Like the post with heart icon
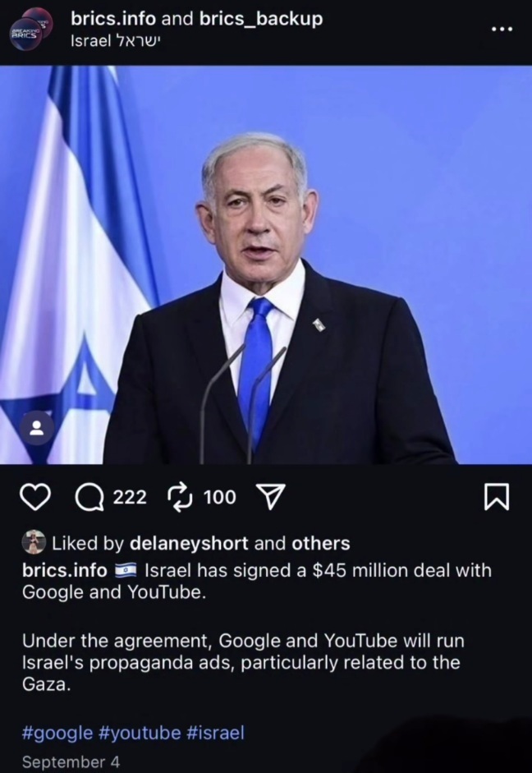Viewport: 532px width, 773px height. [35, 497]
